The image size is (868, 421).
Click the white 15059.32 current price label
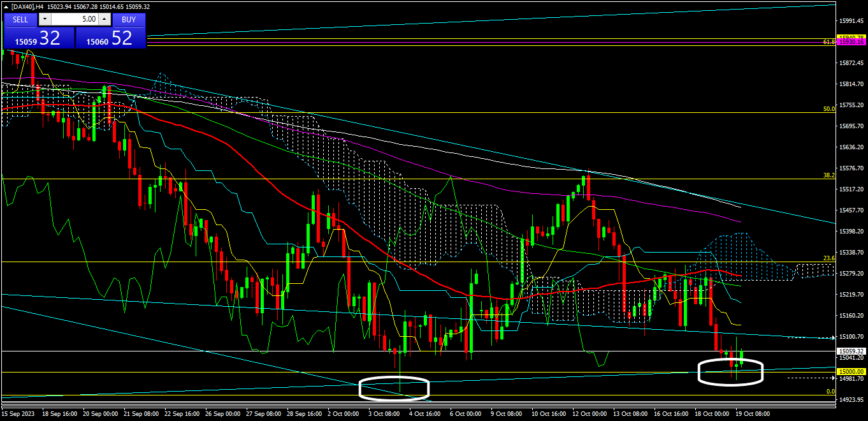[x=851, y=351]
